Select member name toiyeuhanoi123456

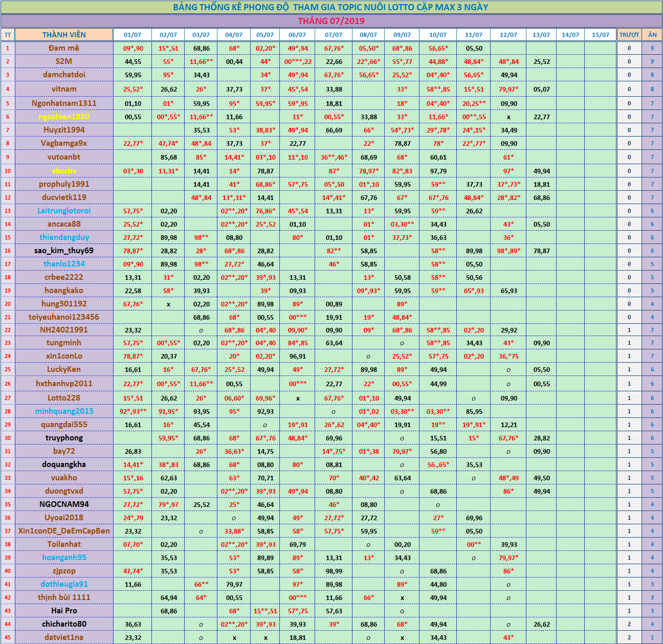[x=64, y=317]
